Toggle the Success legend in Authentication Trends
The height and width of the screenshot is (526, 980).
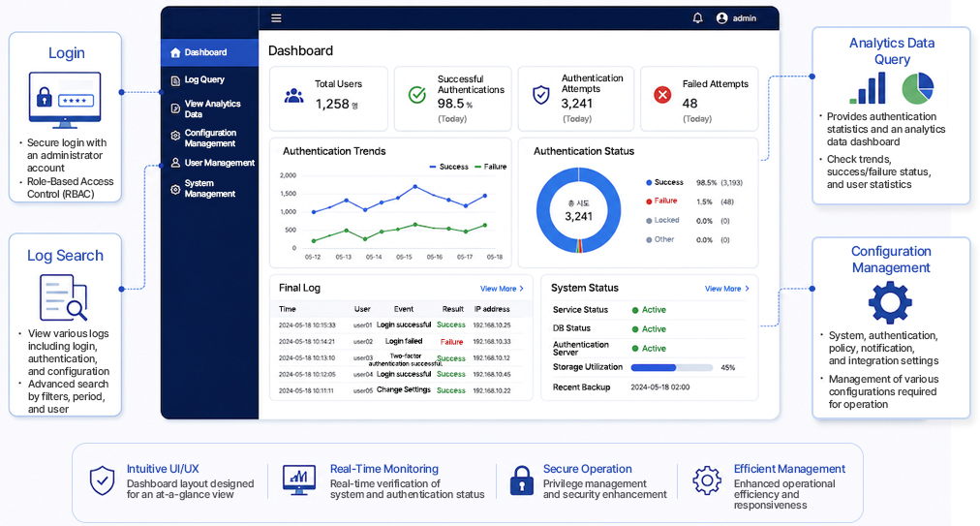click(448, 167)
